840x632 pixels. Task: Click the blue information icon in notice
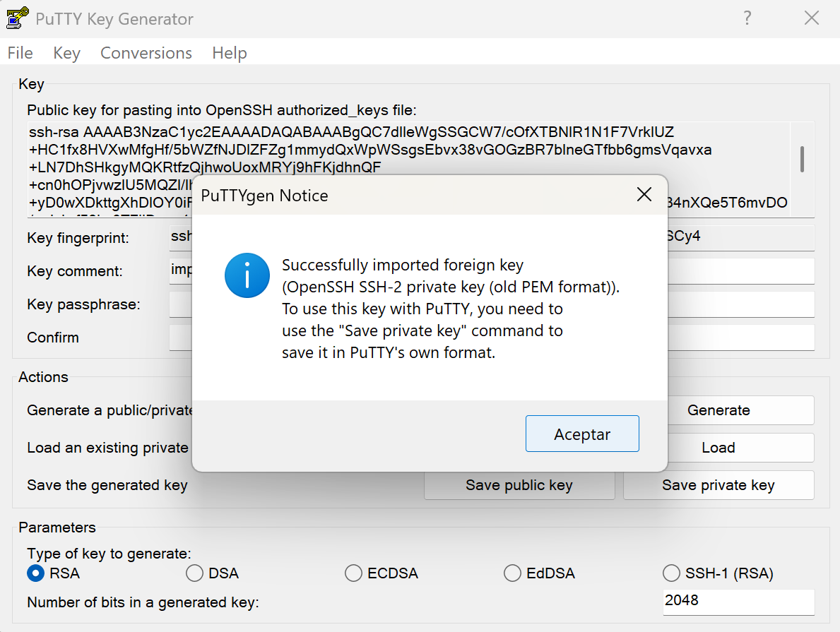pyautogui.click(x=247, y=275)
